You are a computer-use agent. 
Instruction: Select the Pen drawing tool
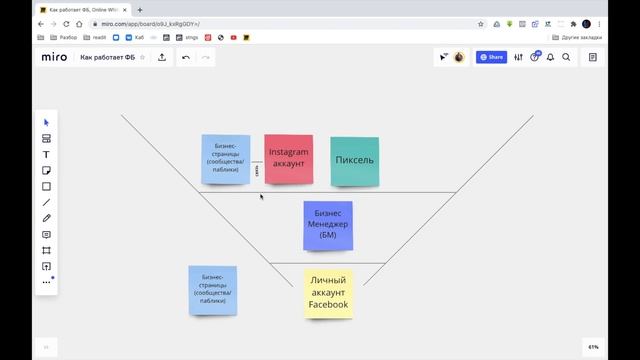pos(46,218)
